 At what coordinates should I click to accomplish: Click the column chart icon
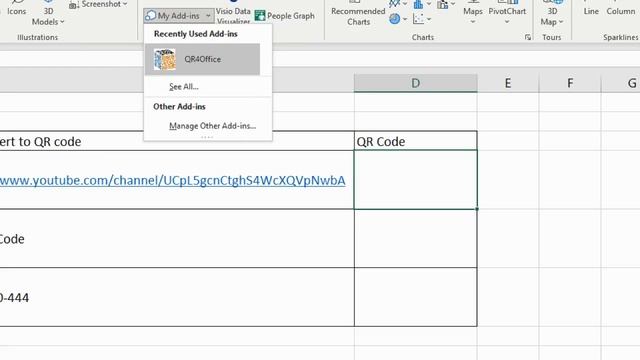418,4
